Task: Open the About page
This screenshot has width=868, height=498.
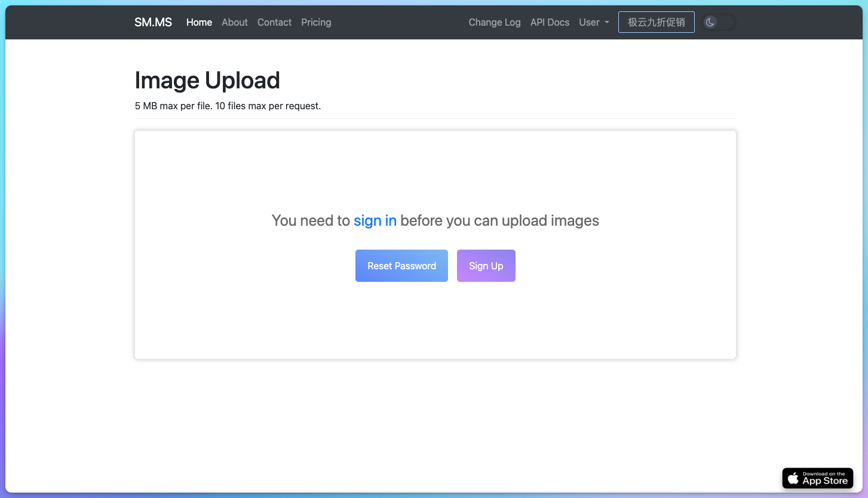Action: point(234,22)
